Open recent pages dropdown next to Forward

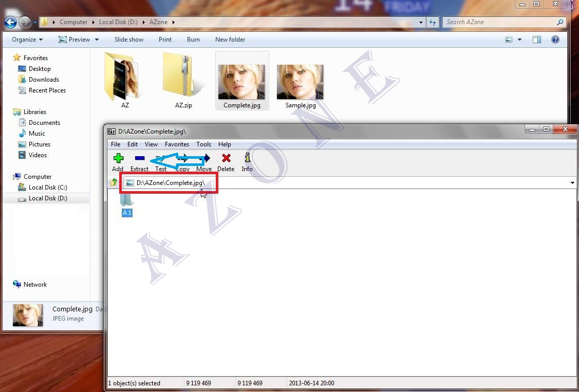tap(35, 22)
